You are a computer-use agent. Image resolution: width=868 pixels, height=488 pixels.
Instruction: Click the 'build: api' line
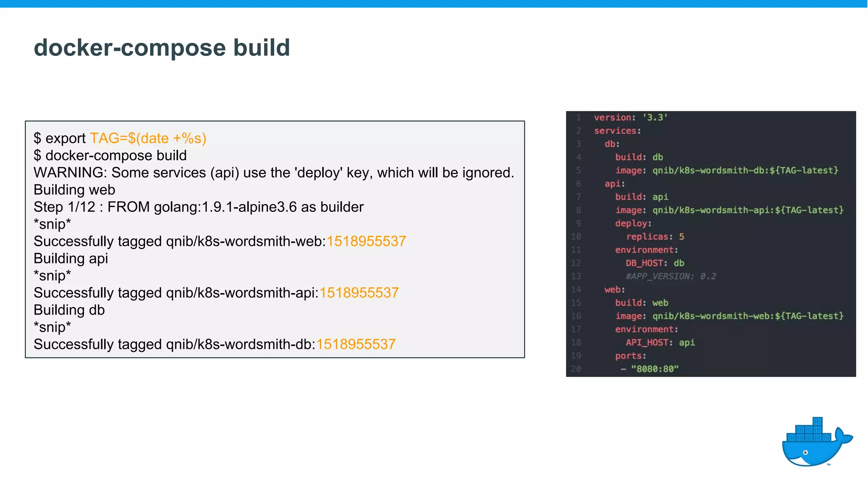(x=642, y=197)
